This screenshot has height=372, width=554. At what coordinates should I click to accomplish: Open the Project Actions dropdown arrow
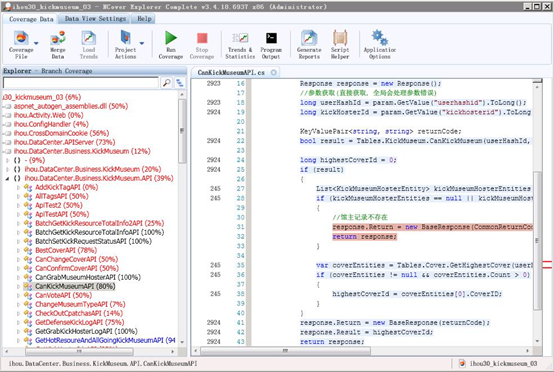(142, 43)
